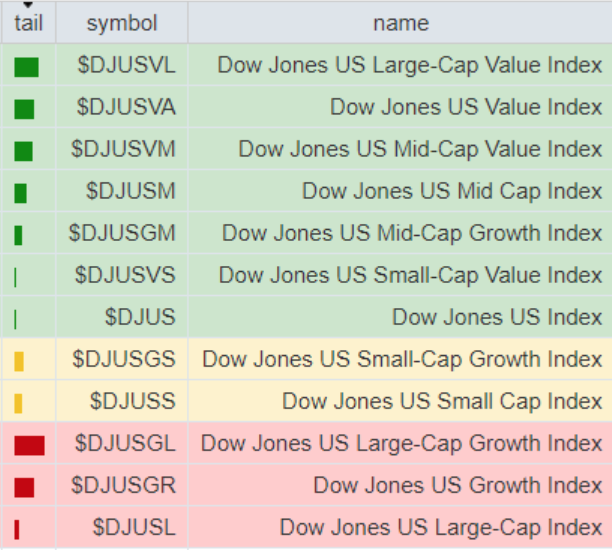Click the sort arrow above the tail column
Viewport: 612px width, 550px height.
27,6
